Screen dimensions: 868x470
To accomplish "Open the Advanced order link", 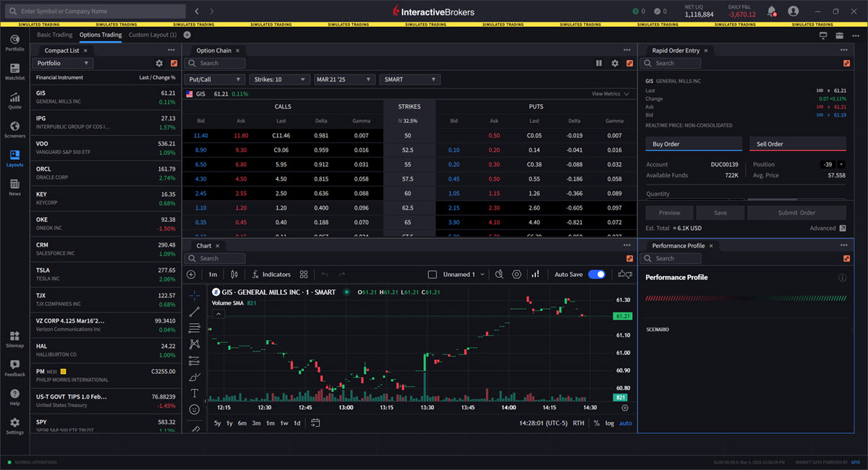I will point(827,228).
